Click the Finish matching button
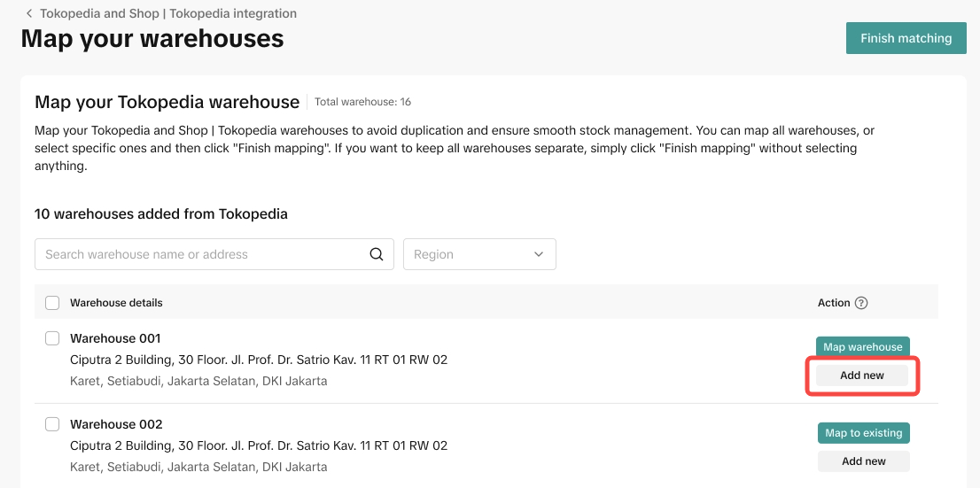 click(x=906, y=38)
